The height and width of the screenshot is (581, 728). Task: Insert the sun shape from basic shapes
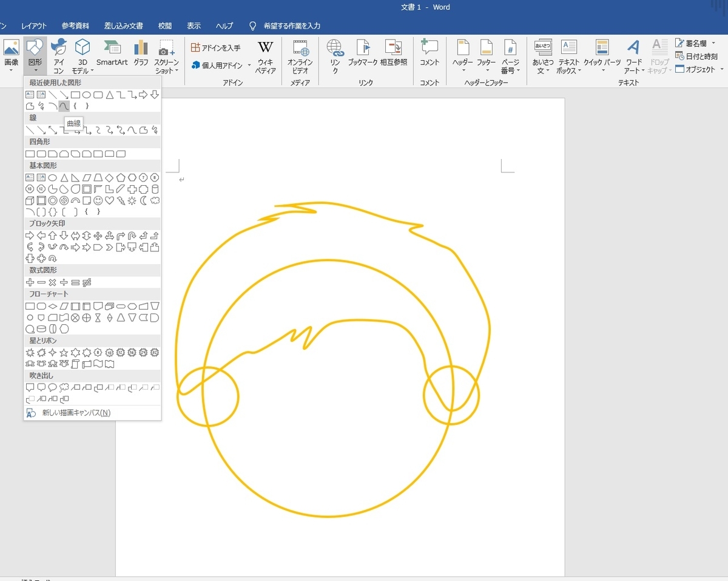[x=132, y=200]
